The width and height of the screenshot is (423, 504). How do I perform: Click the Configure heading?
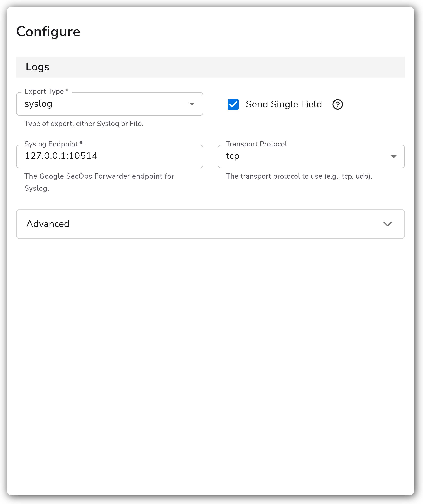point(48,32)
